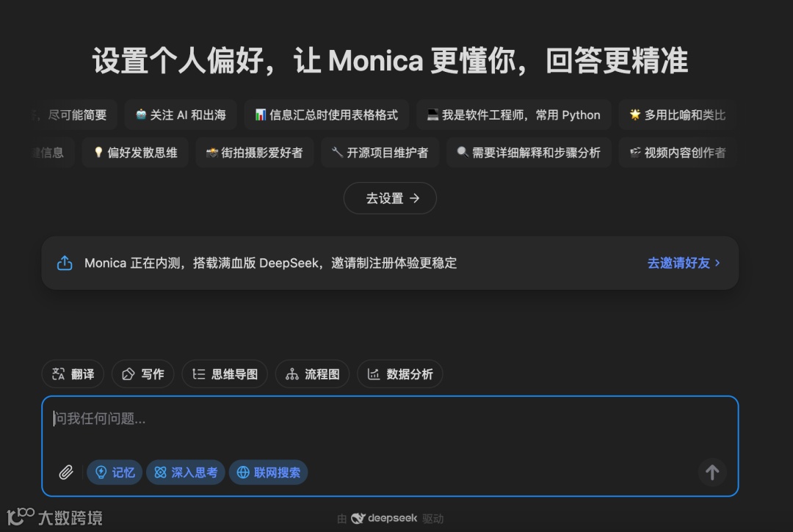This screenshot has width=793, height=532.
Task: Click the 去邀请好友 link
Action: [x=684, y=263]
